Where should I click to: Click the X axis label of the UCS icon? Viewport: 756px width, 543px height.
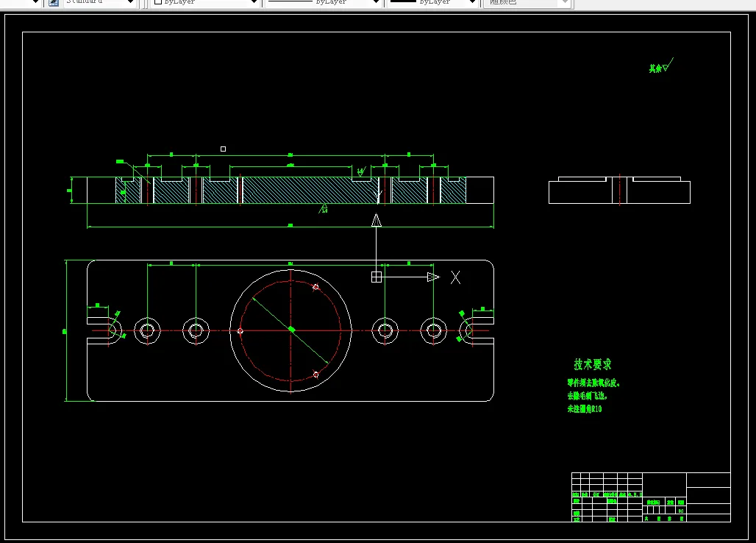[456, 277]
